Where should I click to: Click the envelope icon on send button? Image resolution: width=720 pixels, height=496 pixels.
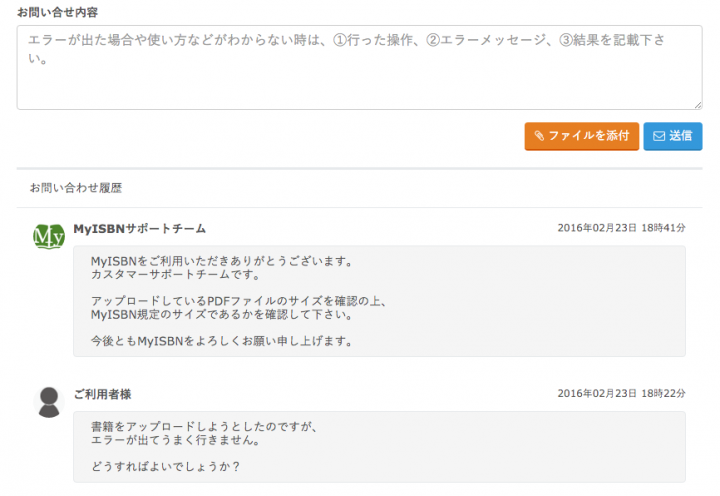pos(659,136)
